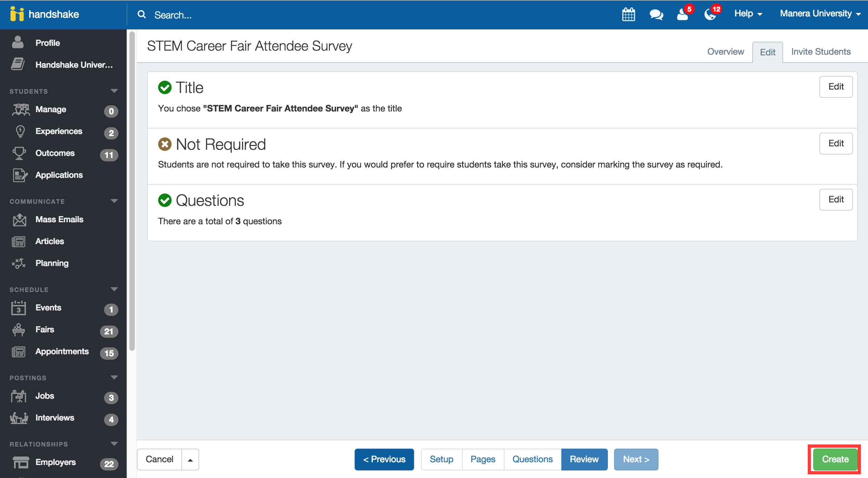868x478 pixels.
Task: Select the Employers icon under Relationships
Action: [x=21, y=462]
